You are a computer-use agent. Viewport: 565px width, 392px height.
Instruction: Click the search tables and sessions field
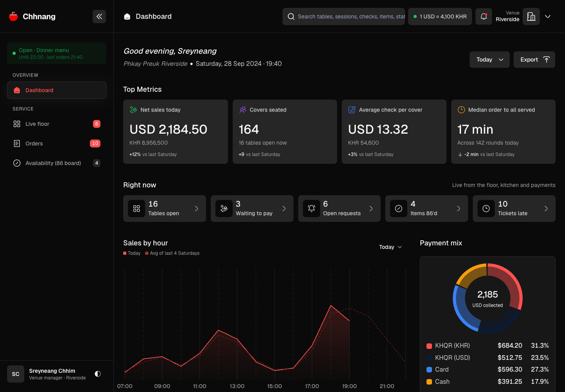[344, 16]
